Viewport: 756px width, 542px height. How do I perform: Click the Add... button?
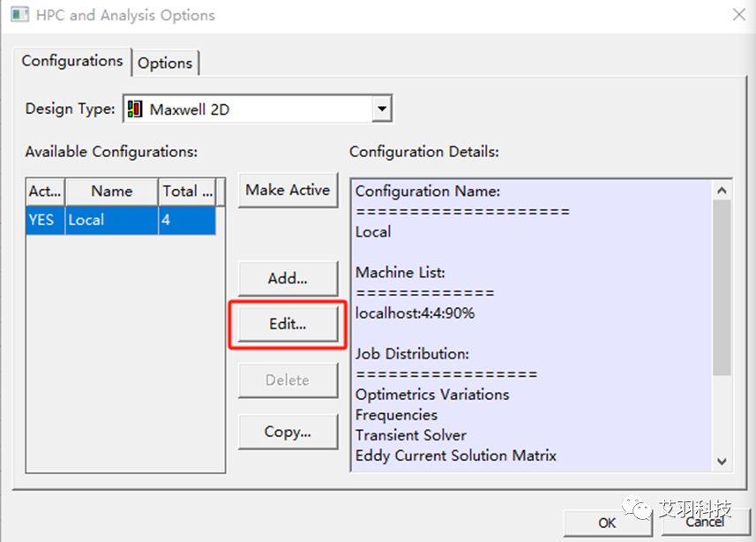click(288, 278)
